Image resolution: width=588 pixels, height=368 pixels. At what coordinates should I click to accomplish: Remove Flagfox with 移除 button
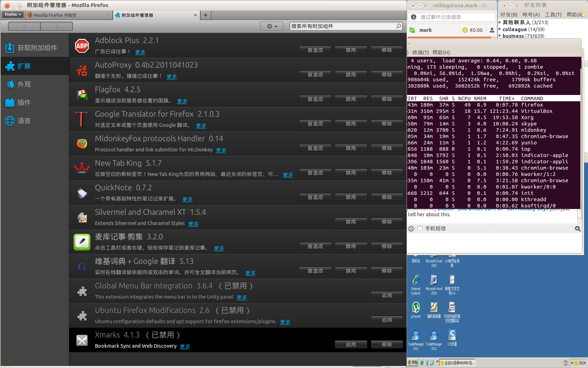point(387,99)
